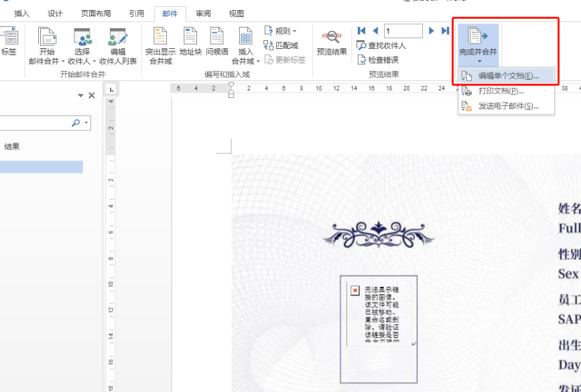This screenshot has width=581, height=392.
Task: Click 完成并合并 button
Action: (478, 44)
